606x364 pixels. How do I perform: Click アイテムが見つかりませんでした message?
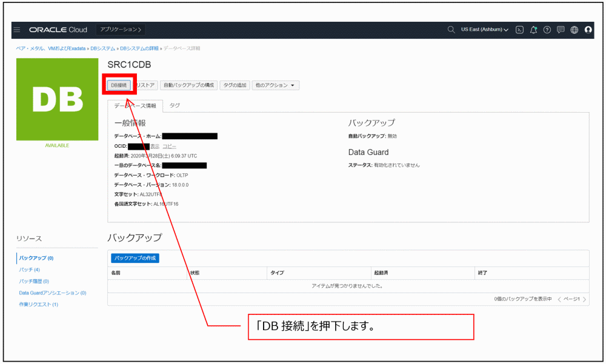347,286
